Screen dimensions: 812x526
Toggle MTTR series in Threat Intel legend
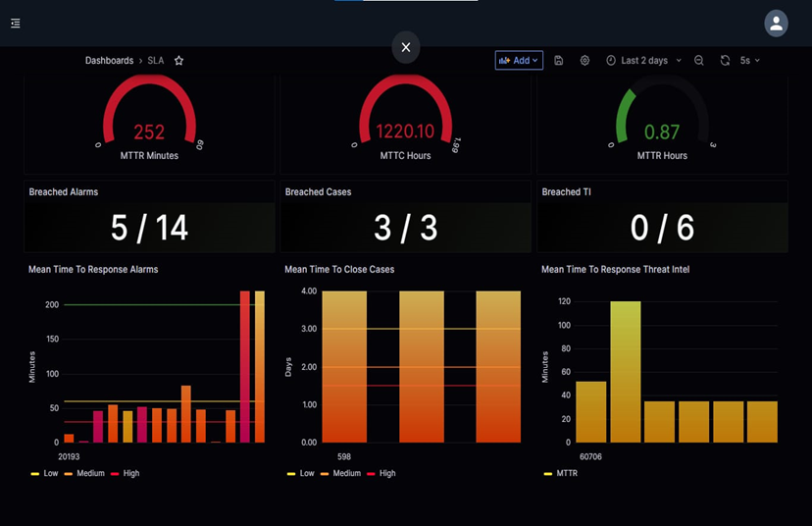pos(563,473)
